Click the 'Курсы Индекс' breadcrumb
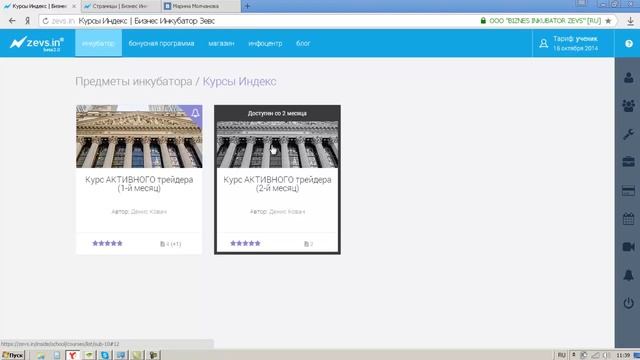The width and height of the screenshot is (640, 360). pos(240,82)
